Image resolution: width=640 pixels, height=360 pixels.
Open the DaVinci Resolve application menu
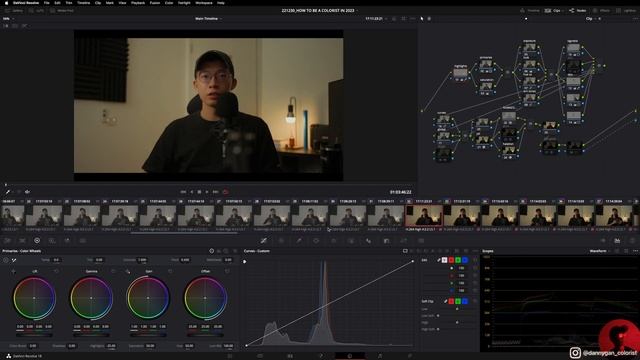tap(26, 3)
